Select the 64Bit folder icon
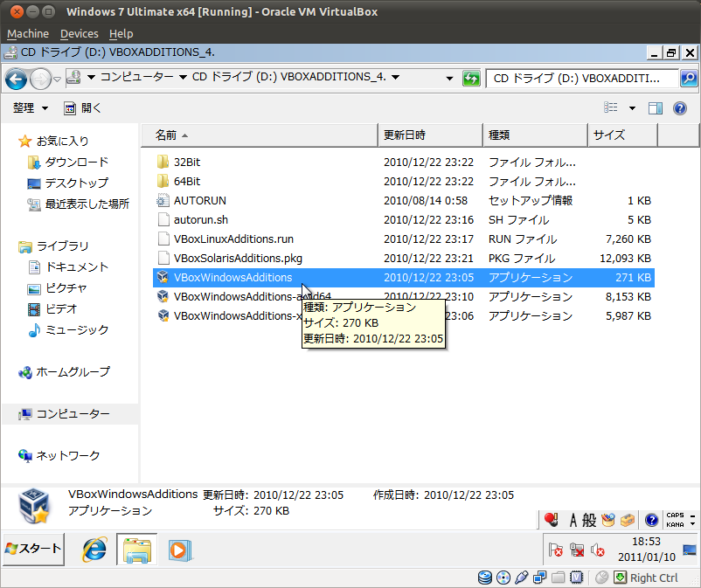701x588 pixels. click(x=163, y=181)
